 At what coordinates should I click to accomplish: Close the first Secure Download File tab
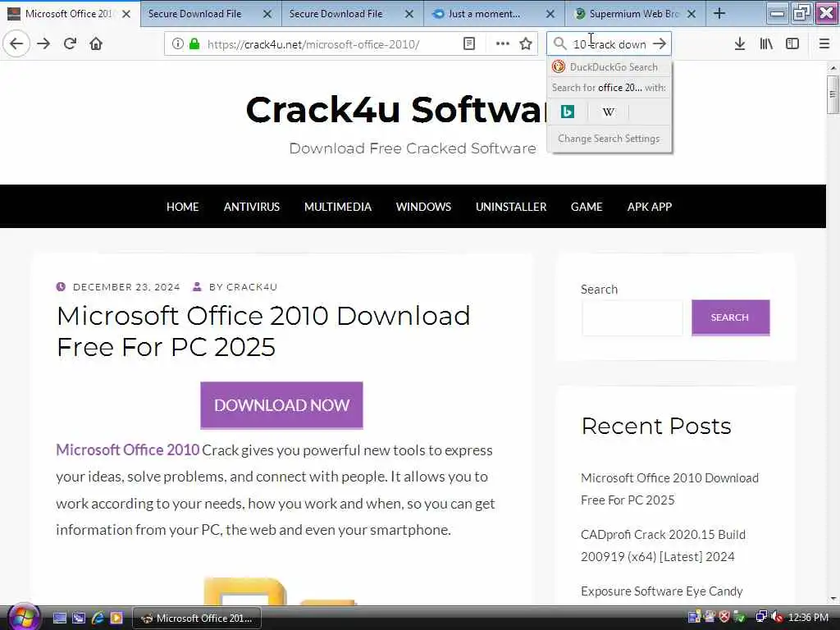click(267, 14)
